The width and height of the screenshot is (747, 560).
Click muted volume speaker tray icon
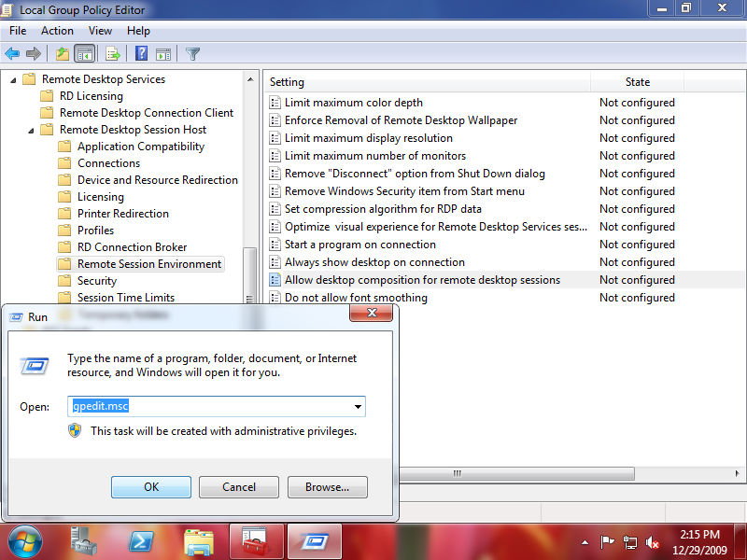[652, 542]
